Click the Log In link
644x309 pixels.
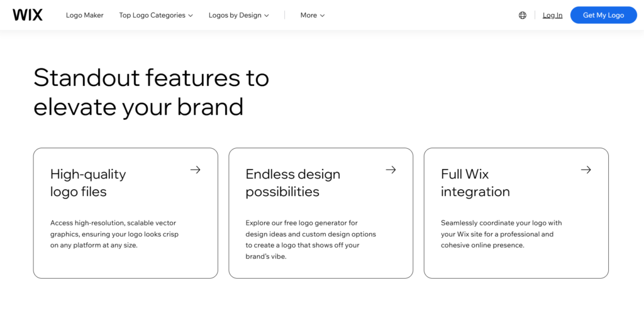point(553,15)
